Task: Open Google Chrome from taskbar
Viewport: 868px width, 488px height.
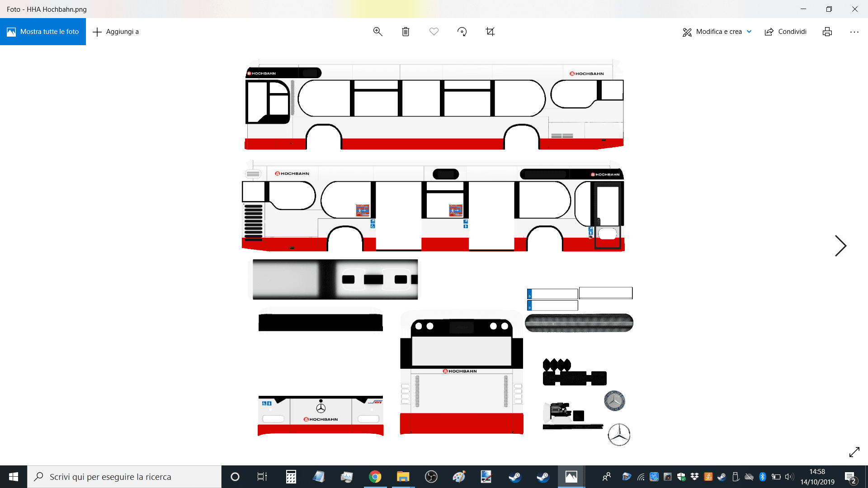Action: coord(375,477)
